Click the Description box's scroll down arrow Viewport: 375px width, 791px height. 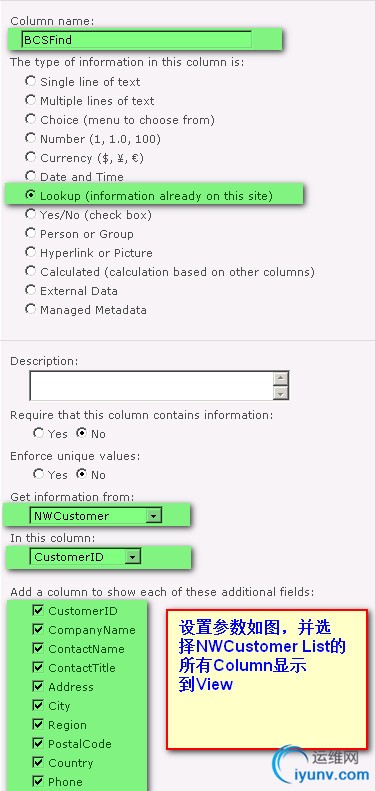tap(281, 393)
